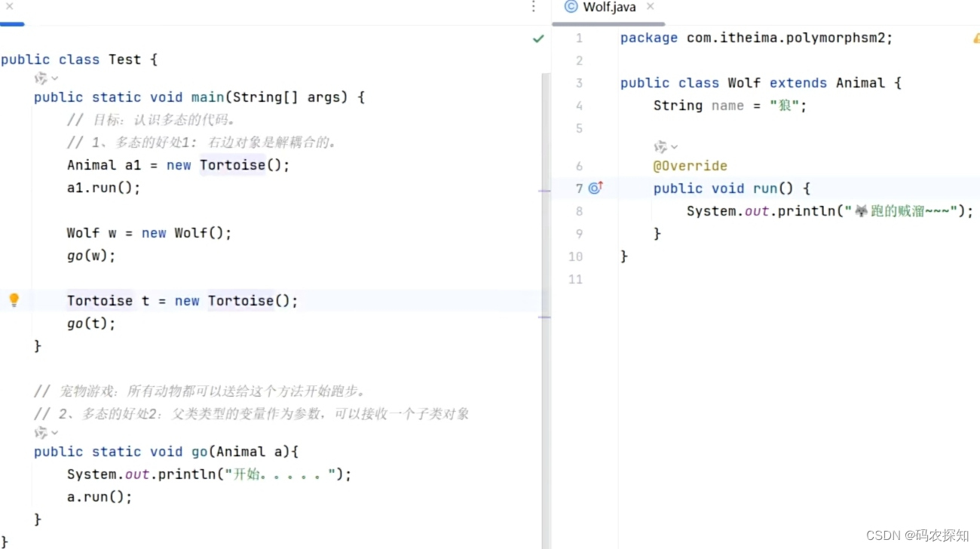Click 'Animal' in the 'Animal a1' declaration

click(92, 165)
